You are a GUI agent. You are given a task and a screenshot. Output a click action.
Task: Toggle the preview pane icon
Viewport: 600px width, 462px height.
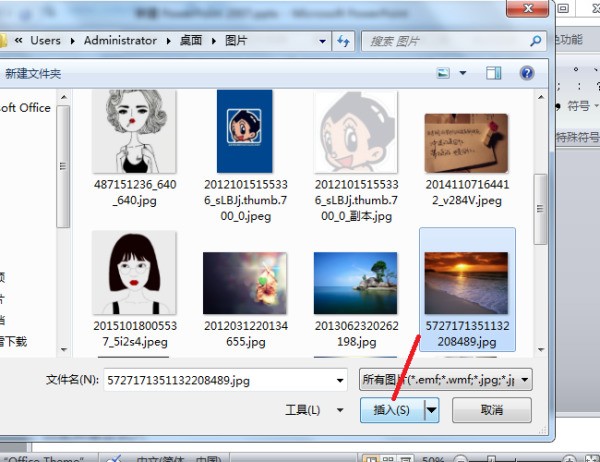click(494, 73)
